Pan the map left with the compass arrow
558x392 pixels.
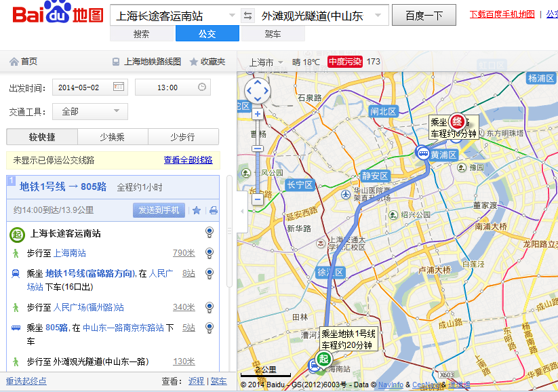pyautogui.click(x=249, y=91)
